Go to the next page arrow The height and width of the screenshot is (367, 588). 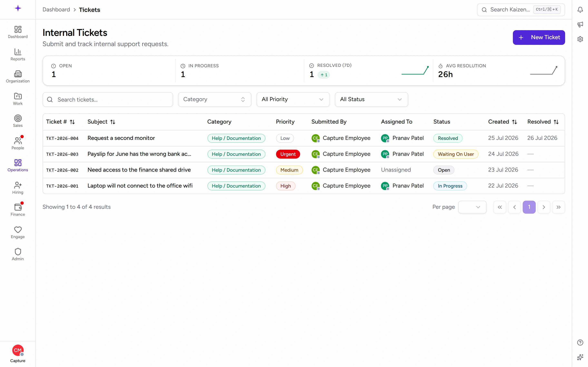click(544, 207)
